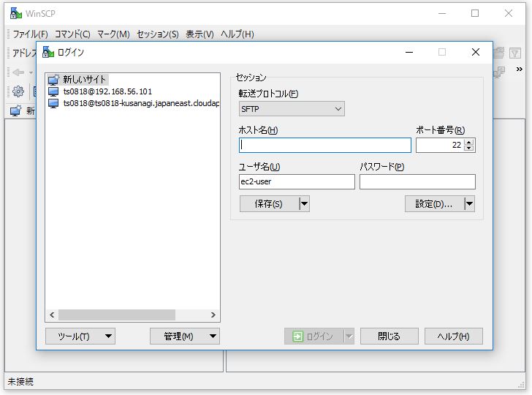Click the monitor icon beside ts0818@192.168.56.101

pyautogui.click(x=53, y=91)
